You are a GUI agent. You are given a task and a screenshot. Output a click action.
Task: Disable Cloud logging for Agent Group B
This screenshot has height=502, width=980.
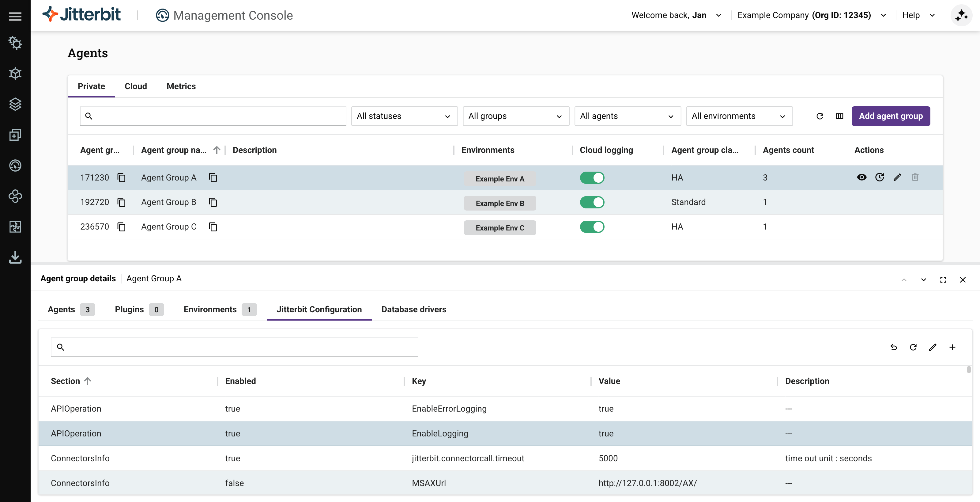point(592,202)
